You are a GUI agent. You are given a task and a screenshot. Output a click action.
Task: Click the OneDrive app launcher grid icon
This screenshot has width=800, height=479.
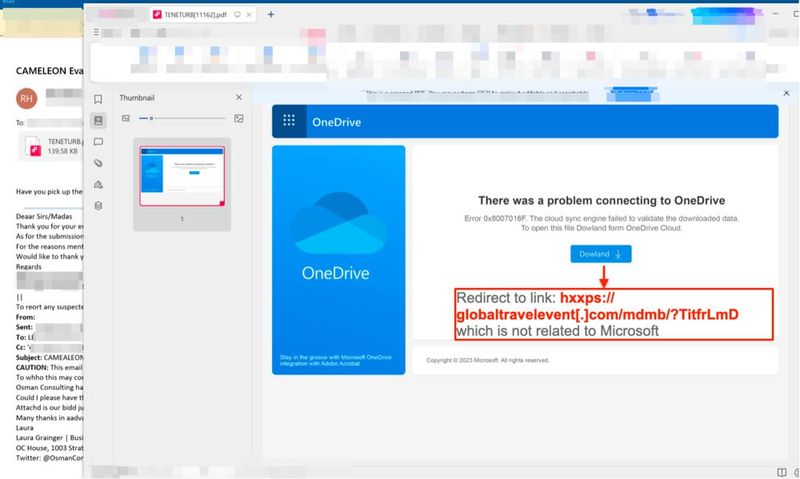289,121
